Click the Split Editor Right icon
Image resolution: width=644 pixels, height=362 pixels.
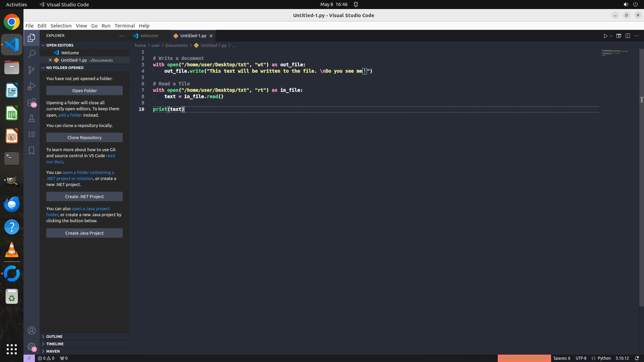(x=628, y=36)
